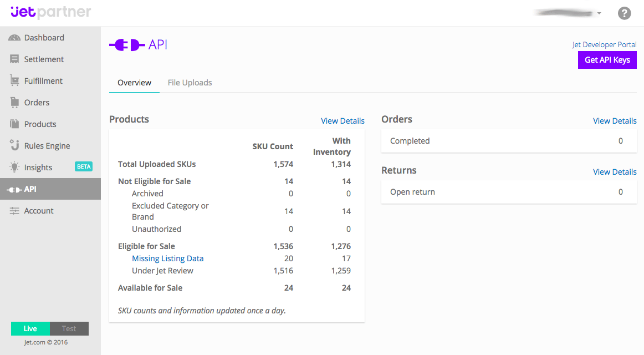
Task: Open Insights section label
Action: point(38,168)
